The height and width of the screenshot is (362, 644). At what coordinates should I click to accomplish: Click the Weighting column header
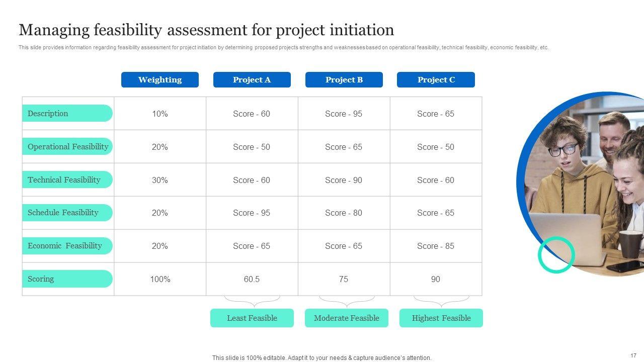160,80
